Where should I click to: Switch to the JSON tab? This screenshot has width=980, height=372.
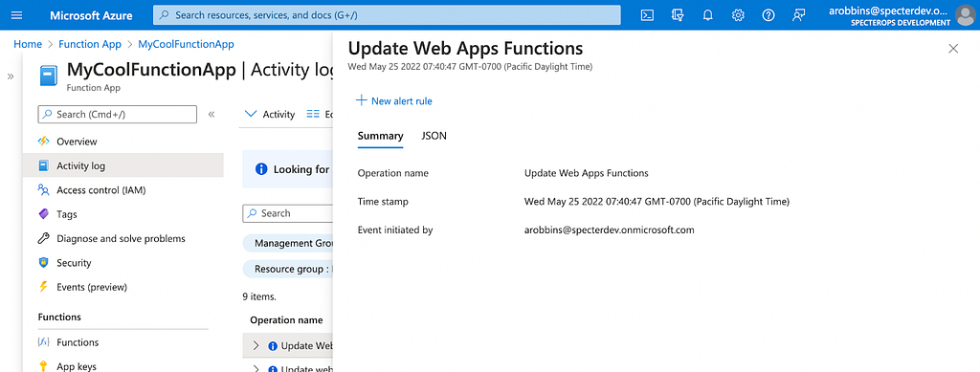(x=434, y=136)
